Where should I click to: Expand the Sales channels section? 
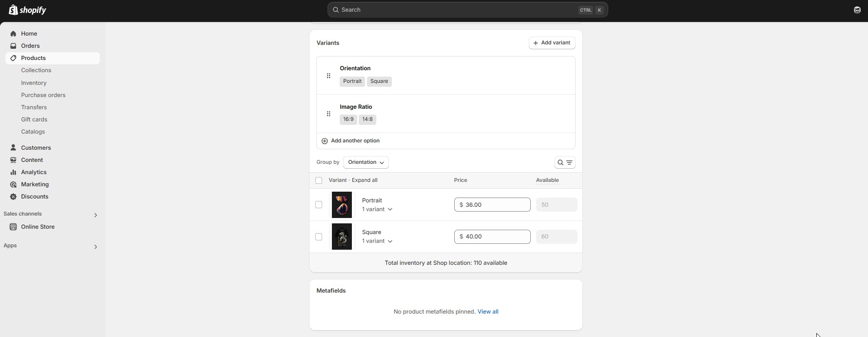[96, 215]
